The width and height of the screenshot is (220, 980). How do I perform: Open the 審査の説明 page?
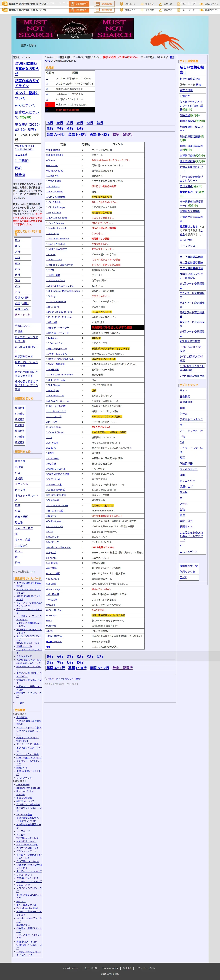pos(186,91)
